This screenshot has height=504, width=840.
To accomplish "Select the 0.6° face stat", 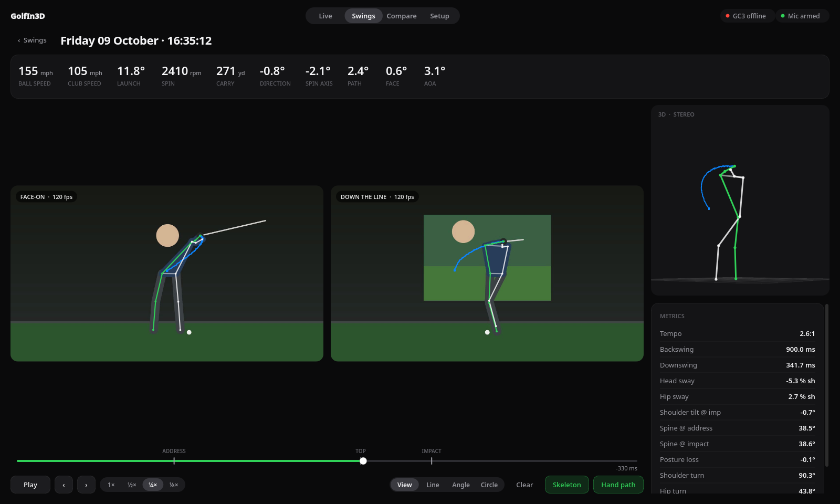I will [396, 76].
